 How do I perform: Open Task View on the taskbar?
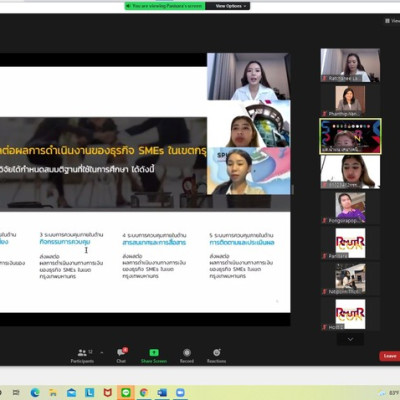pyautogui.click(x=16, y=393)
